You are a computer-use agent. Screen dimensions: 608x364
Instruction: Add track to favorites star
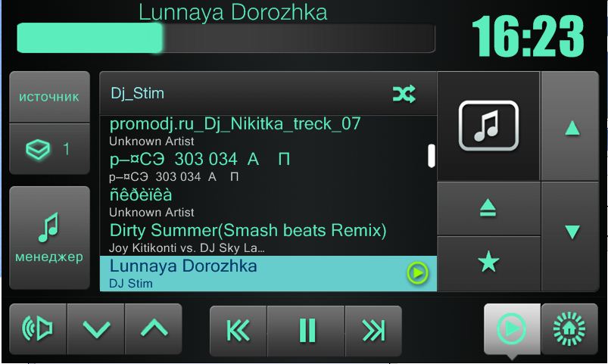[x=488, y=263]
